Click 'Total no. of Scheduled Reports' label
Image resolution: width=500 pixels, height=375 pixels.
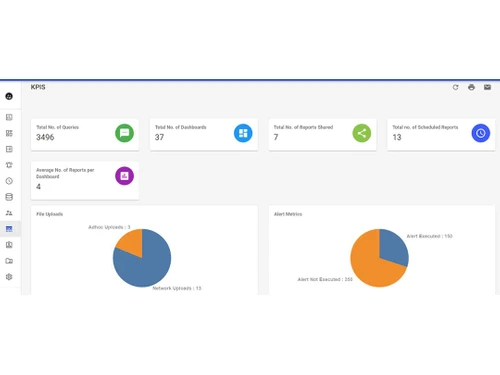[425, 127]
